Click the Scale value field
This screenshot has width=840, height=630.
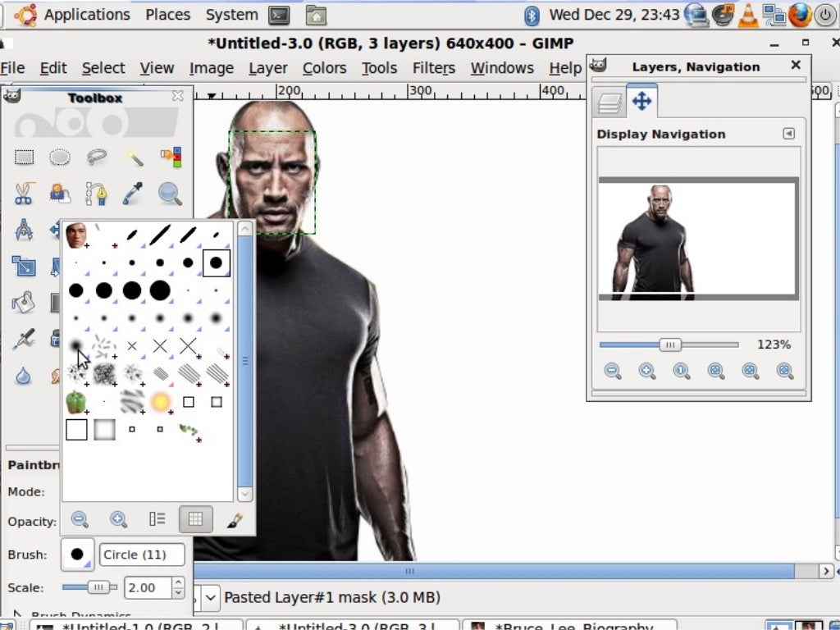coord(148,587)
